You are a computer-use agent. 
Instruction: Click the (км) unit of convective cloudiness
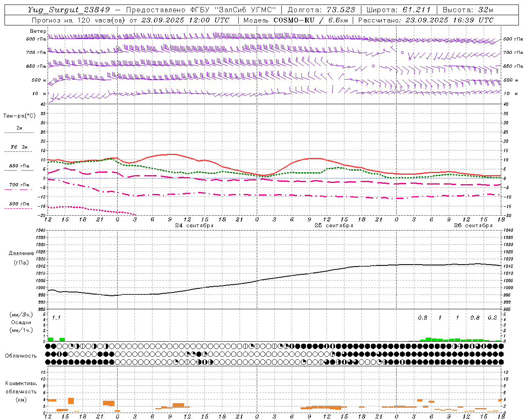[21, 399]
